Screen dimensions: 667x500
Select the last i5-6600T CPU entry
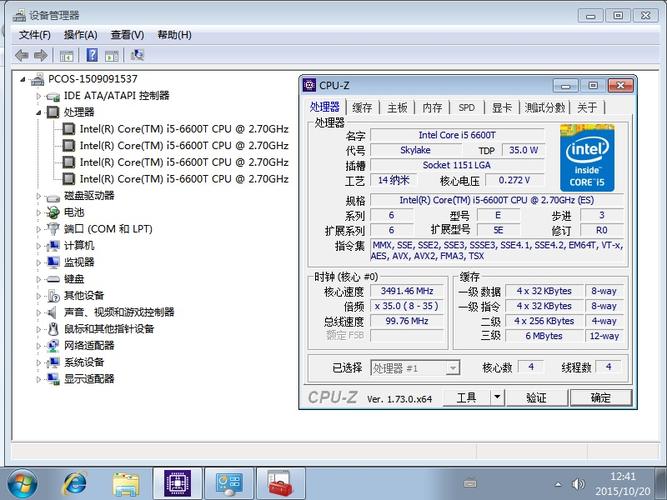tap(184, 179)
